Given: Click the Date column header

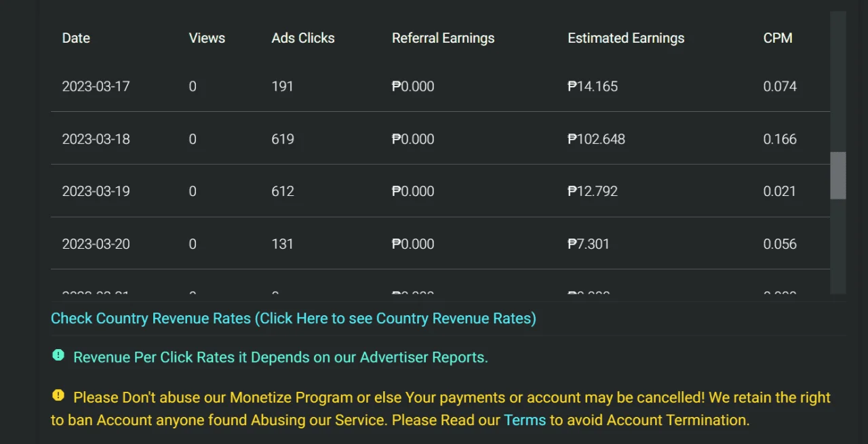Looking at the screenshot, I should click(76, 38).
